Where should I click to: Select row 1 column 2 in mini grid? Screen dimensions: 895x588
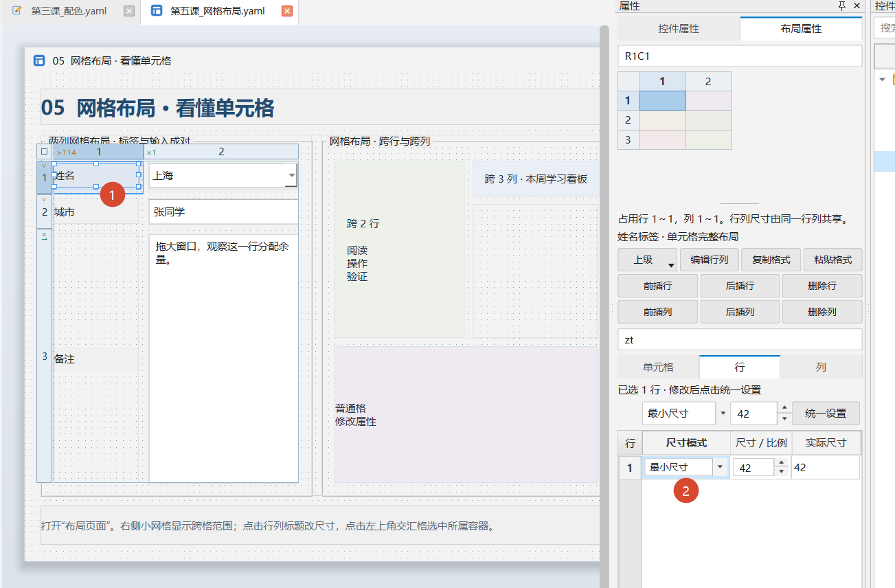708,101
